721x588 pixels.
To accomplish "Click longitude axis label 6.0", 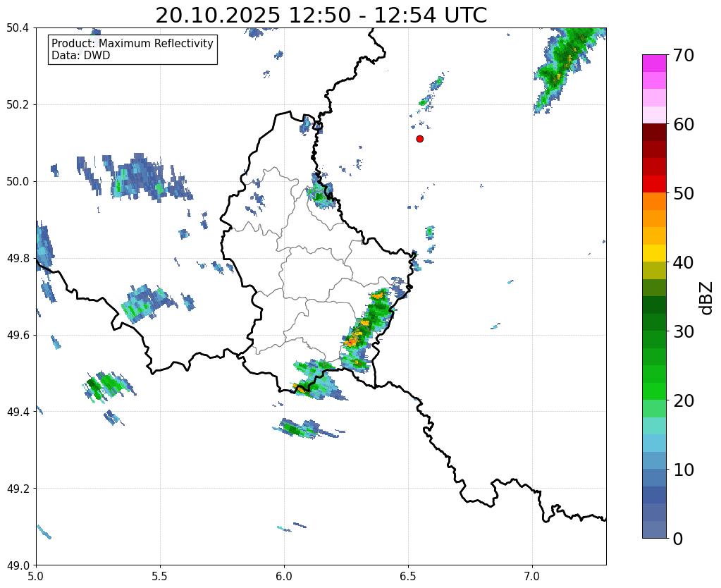I will point(284,576).
